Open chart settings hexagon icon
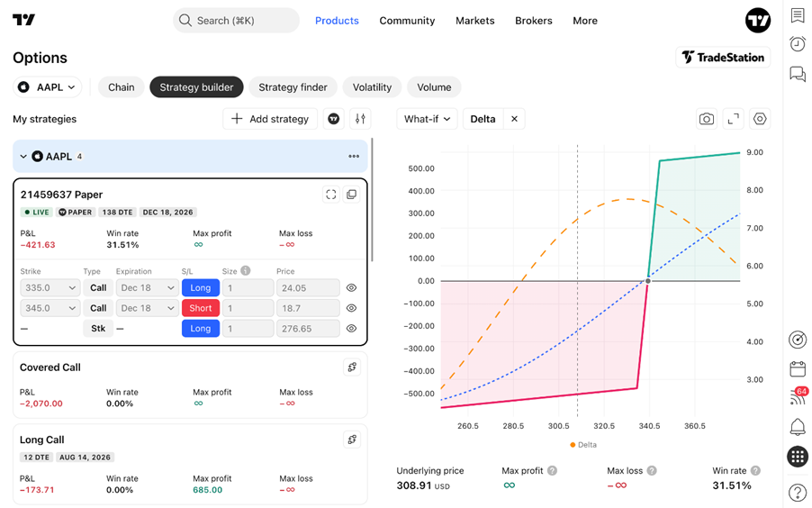Screen dimensions: 812x508 click(x=760, y=119)
